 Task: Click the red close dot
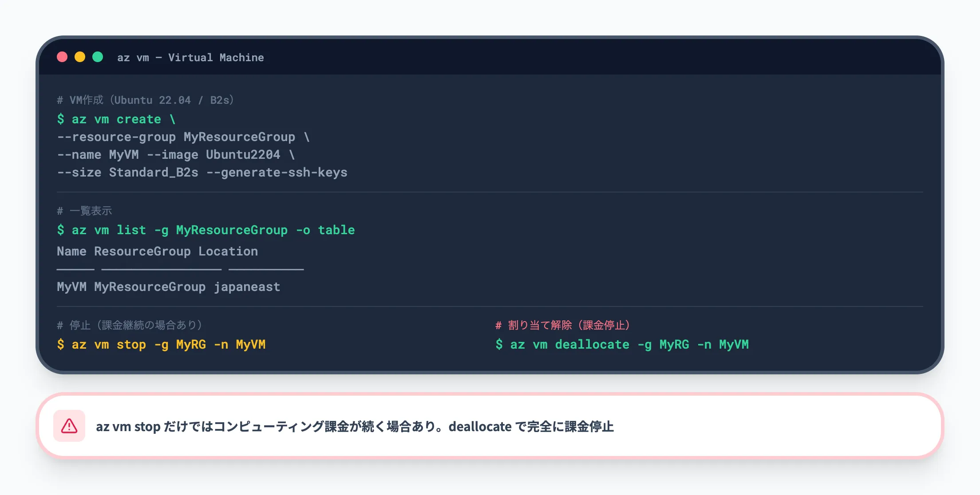[62, 57]
